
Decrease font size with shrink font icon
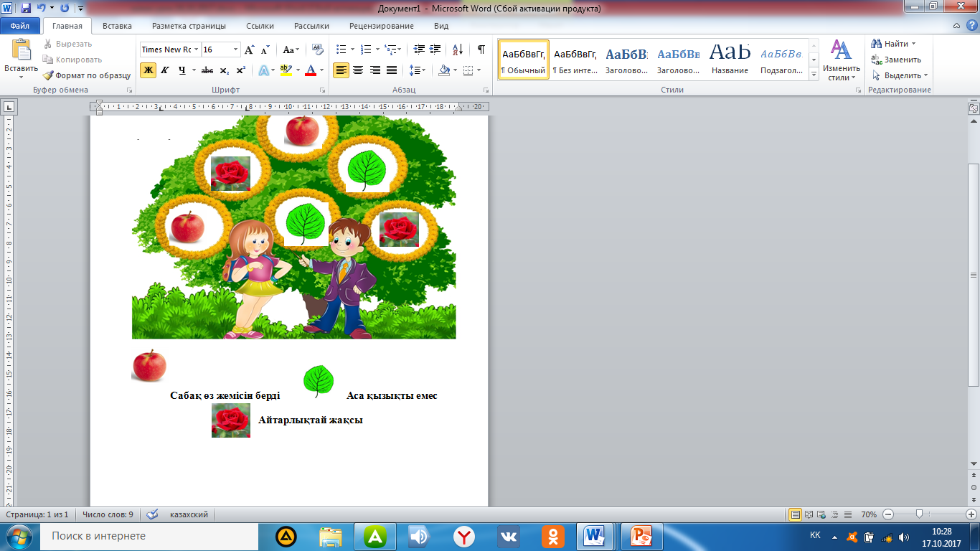pyautogui.click(x=265, y=50)
